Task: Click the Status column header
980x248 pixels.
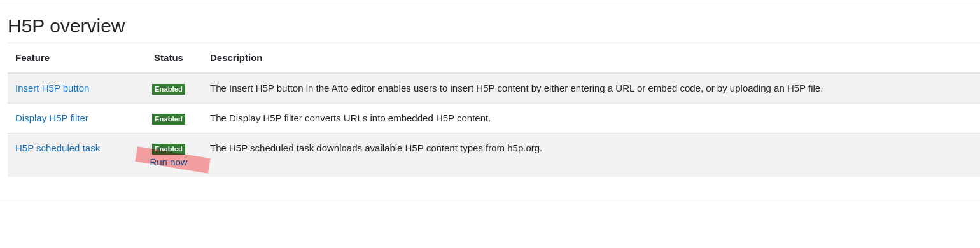Action: point(169,58)
